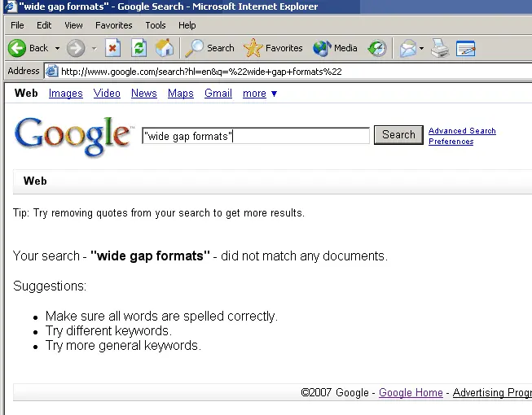Open the Forward history dropdown arrow

click(x=94, y=49)
